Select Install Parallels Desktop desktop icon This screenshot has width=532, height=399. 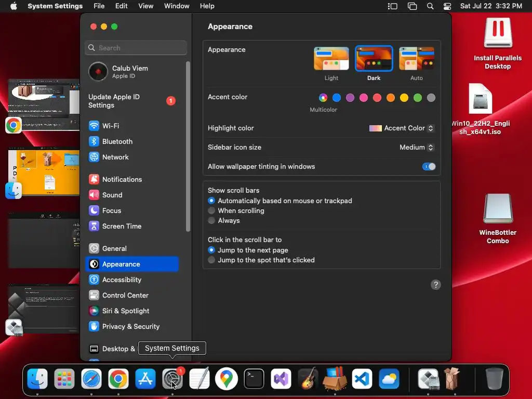click(498, 44)
